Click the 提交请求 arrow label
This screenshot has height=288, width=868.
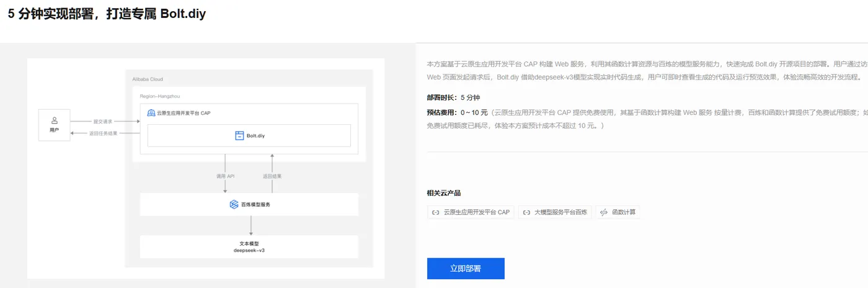click(103, 122)
